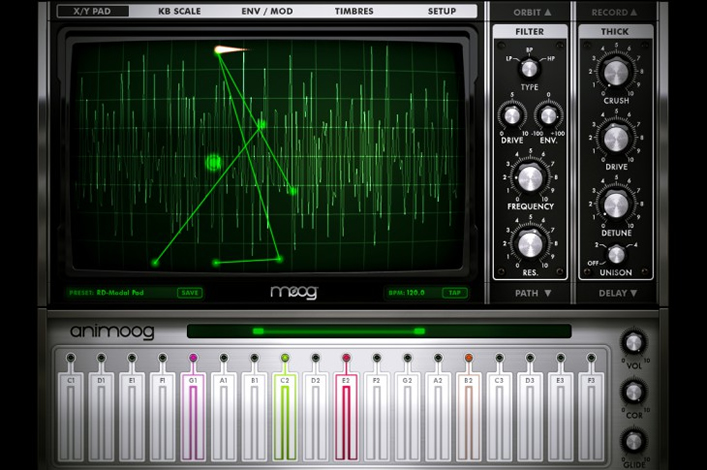Play the A2 key
This screenshot has width=707, height=470.
[438, 417]
